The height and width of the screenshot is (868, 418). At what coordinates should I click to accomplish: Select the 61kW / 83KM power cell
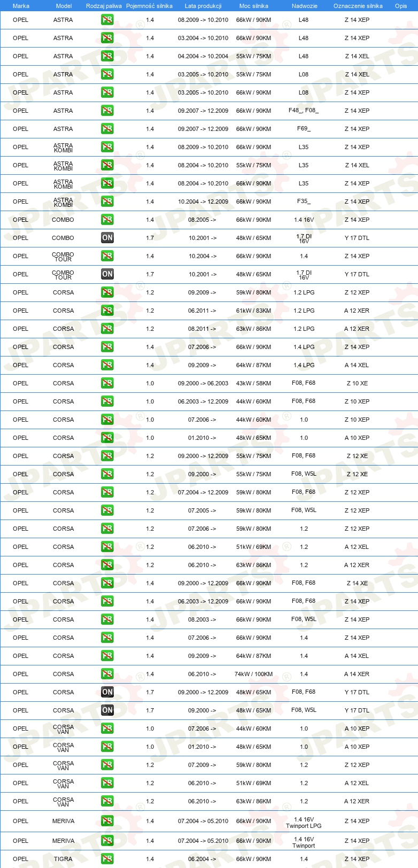254,311
